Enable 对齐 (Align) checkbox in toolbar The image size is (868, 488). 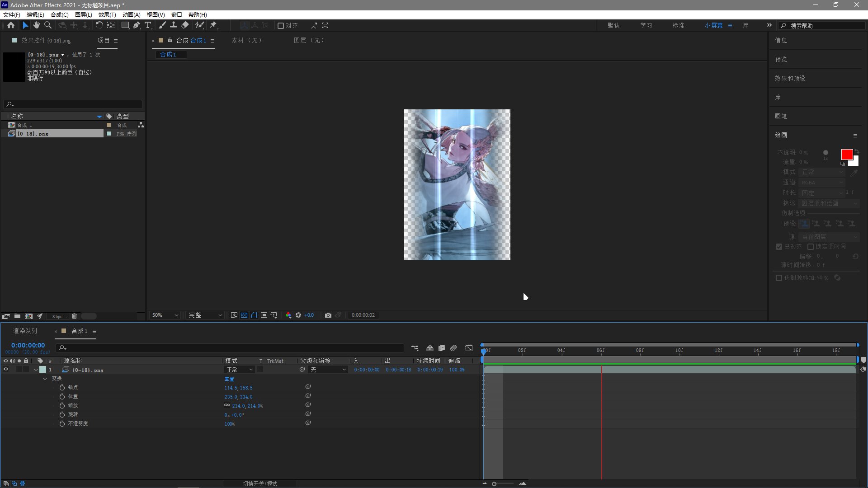(280, 25)
